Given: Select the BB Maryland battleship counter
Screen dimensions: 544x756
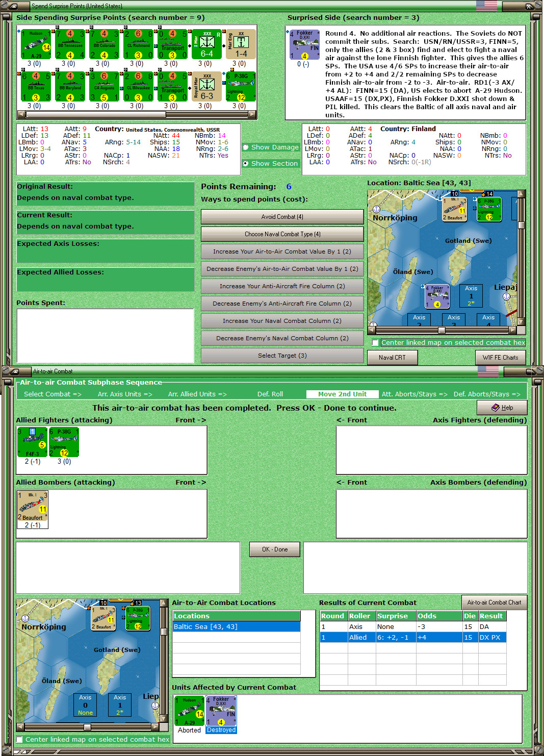Looking at the screenshot, I should pyautogui.click(x=70, y=87).
